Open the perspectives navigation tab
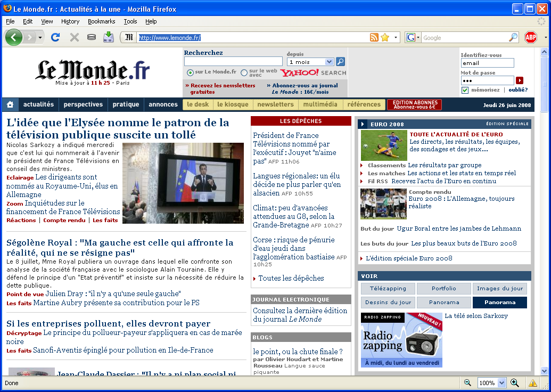 83,104
